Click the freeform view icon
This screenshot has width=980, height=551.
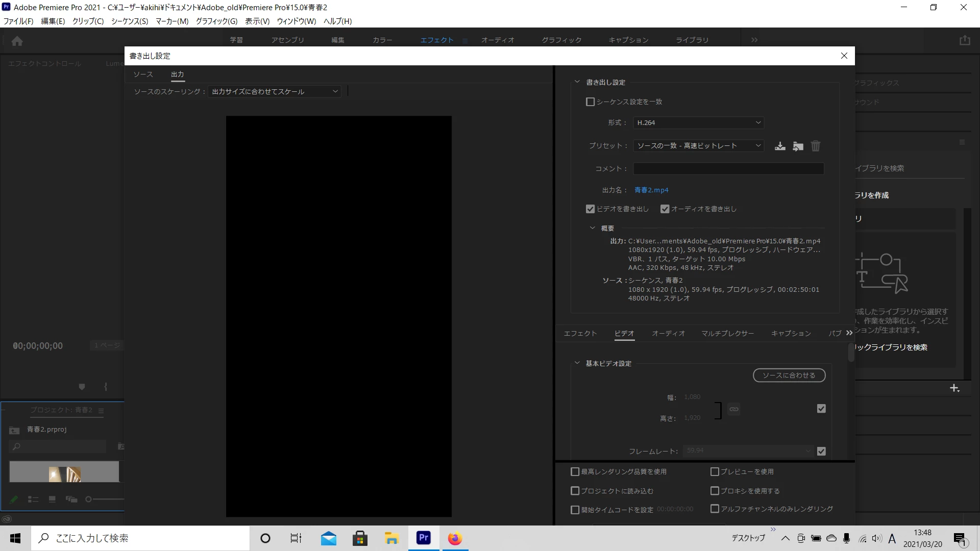coord(71,499)
